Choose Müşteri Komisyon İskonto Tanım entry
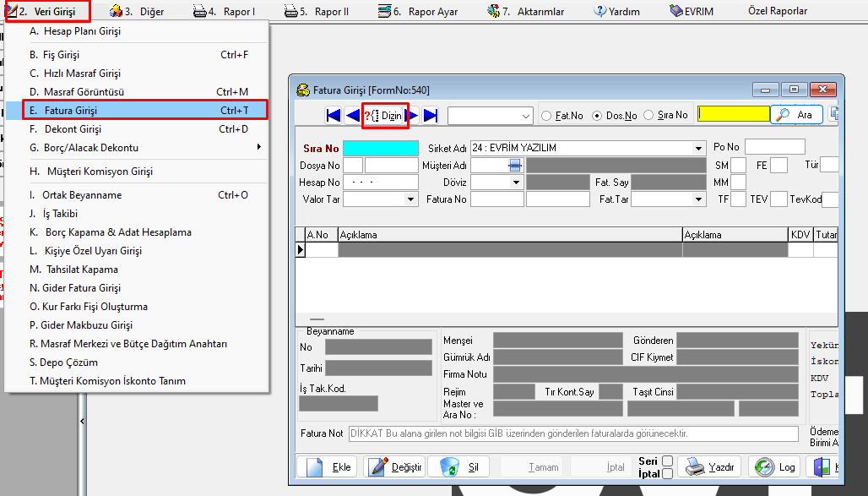The image size is (868, 496). point(136,381)
